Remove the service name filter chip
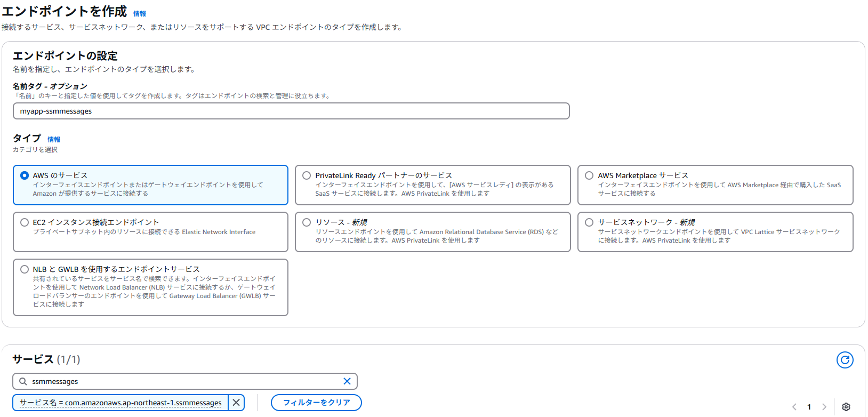Screen dimensions: 868x417 (x=236, y=403)
